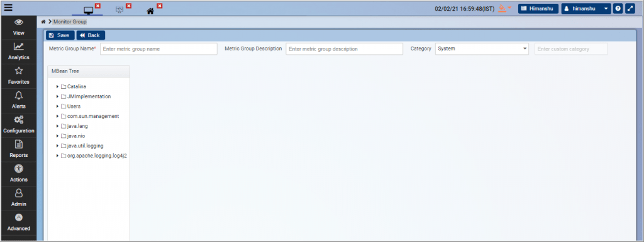644x242 pixels.
Task: Close the home tab
Action: (160, 6)
